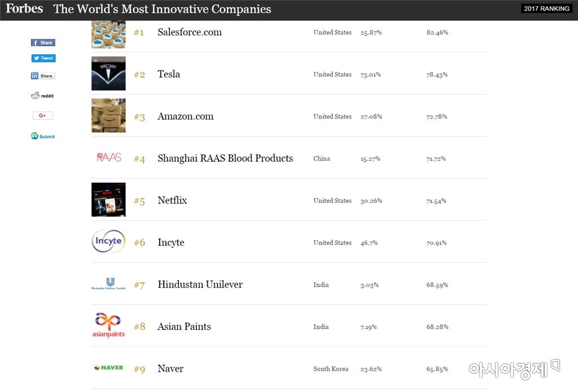Open the Hindustan Unilever entry
578x392 pixels.
coord(200,284)
